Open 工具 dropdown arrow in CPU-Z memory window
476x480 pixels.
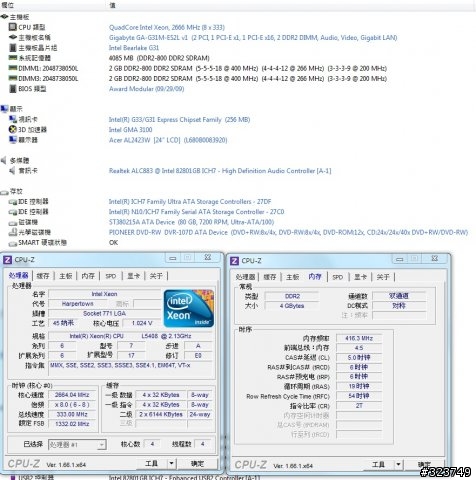point(398,464)
